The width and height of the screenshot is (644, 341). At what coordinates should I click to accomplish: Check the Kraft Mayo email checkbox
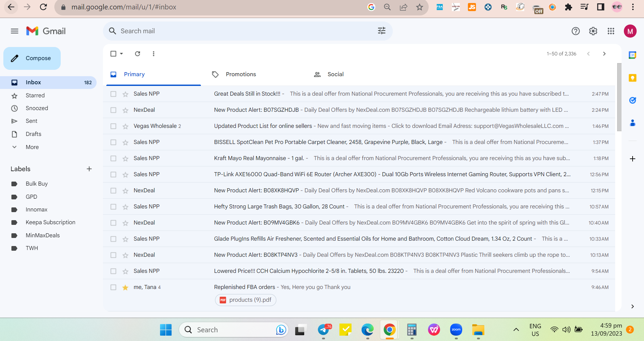113,158
